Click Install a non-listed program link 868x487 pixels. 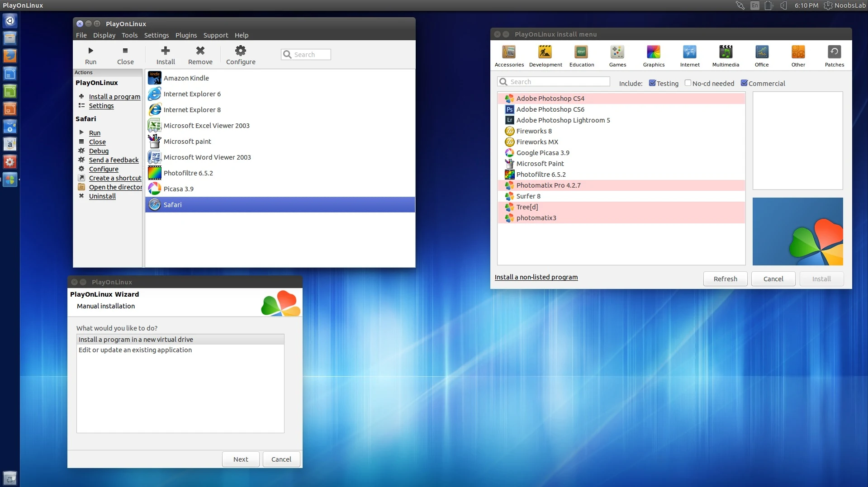pos(536,277)
